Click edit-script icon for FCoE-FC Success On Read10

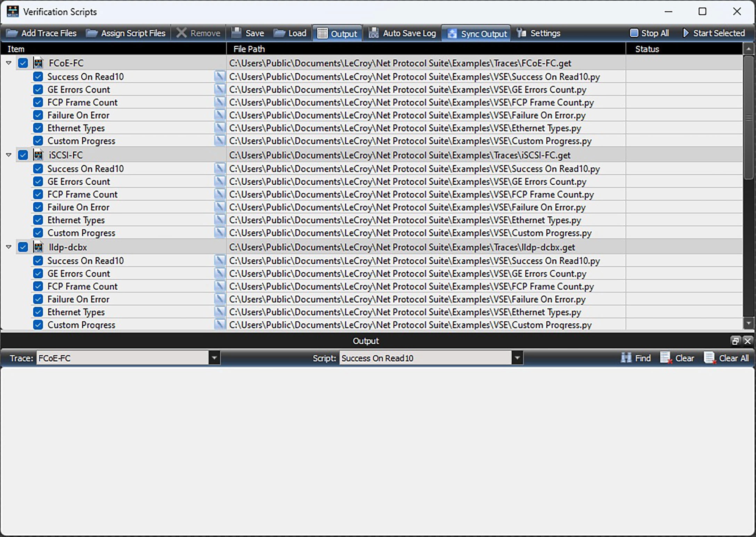(219, 77)
